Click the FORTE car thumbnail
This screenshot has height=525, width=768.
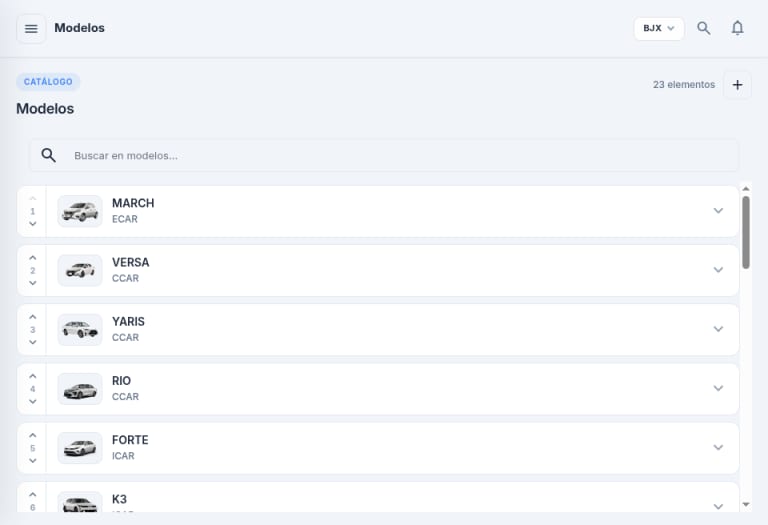pos(80,448)
